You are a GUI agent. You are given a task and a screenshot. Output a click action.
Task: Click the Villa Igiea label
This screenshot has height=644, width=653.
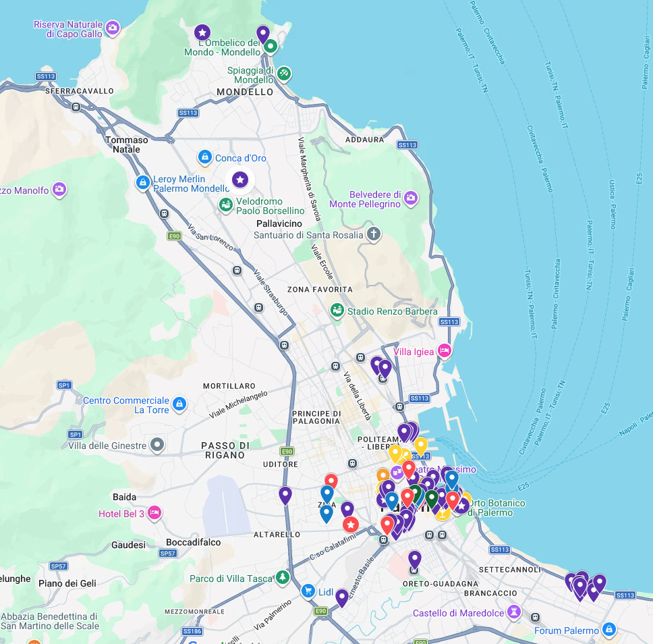414,352
